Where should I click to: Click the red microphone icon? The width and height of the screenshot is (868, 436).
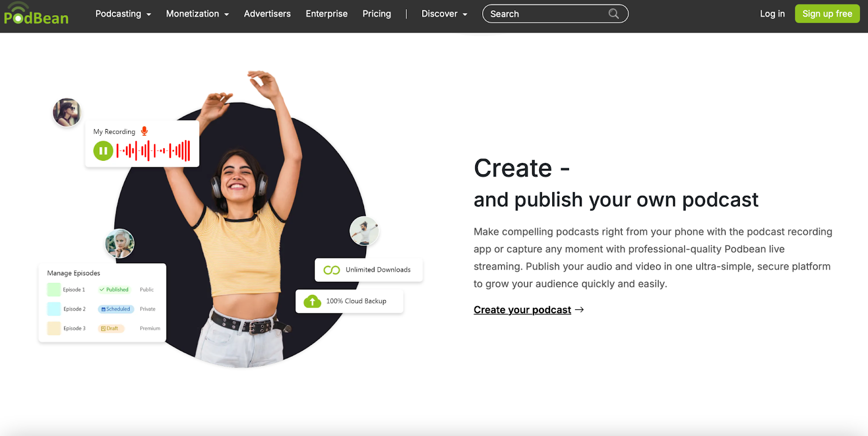coord(144,131)
